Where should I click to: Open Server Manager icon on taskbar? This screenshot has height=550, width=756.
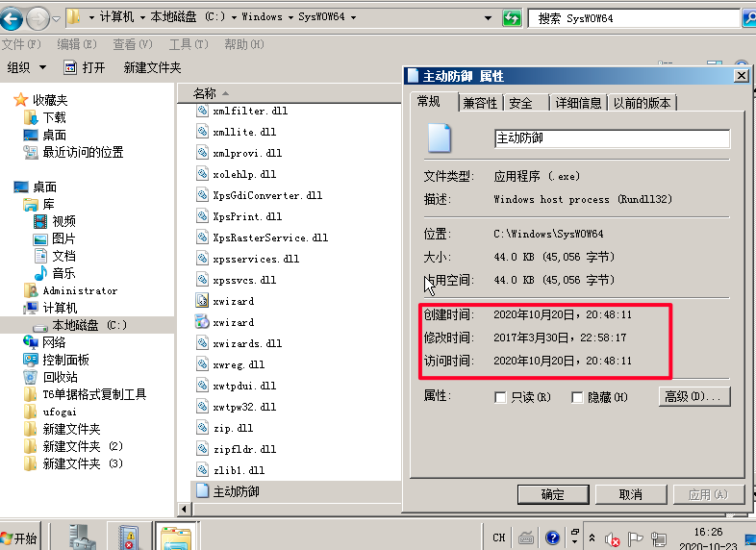(x=81, y=537)
